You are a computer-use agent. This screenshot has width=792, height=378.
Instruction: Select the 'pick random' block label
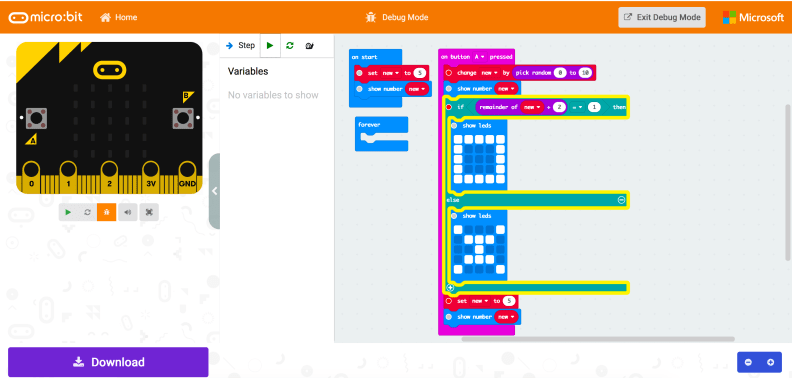coord(532,73)
